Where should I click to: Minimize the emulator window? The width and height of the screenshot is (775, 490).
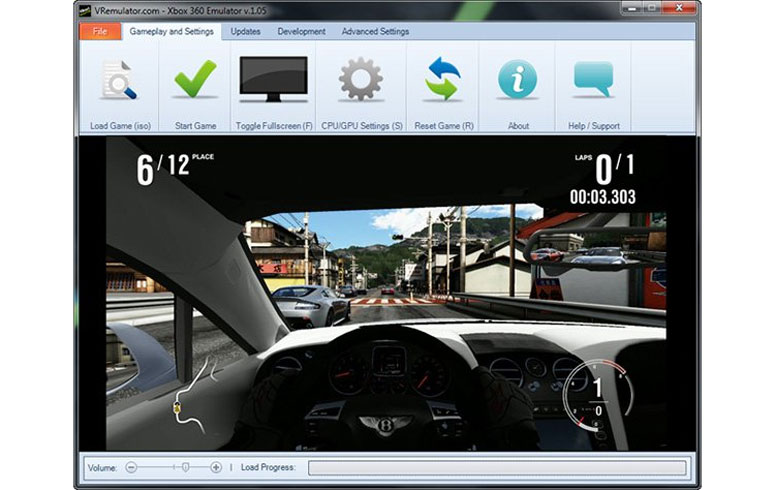pyautogui.click(x=632, y=7)
